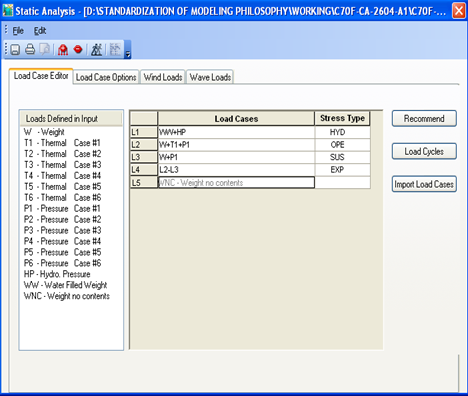Viewport: 468px width, 396px height.
Task: Click the Save toolbar icon
Action: 15,50
